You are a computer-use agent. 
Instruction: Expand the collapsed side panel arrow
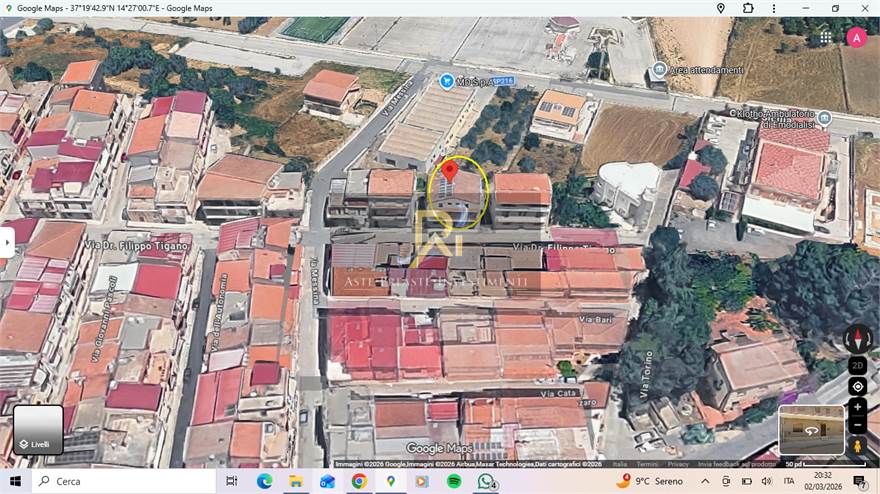click(7, 242)
